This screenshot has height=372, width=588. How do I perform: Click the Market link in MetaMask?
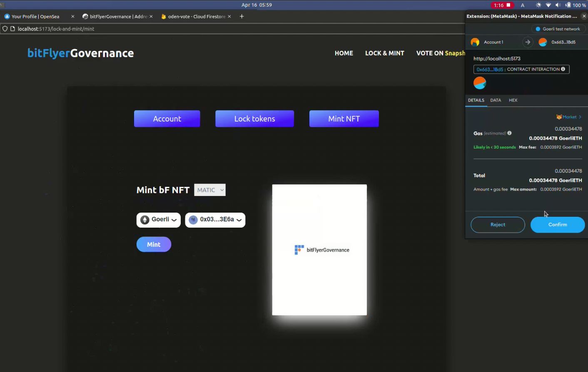click(x=569, y=117)
